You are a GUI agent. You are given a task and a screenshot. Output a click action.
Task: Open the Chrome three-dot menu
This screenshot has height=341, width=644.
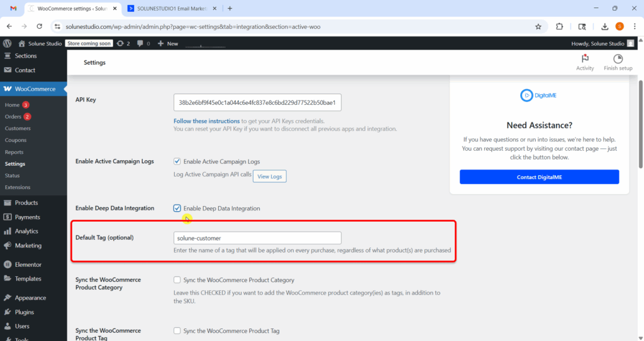pos(635,26)
